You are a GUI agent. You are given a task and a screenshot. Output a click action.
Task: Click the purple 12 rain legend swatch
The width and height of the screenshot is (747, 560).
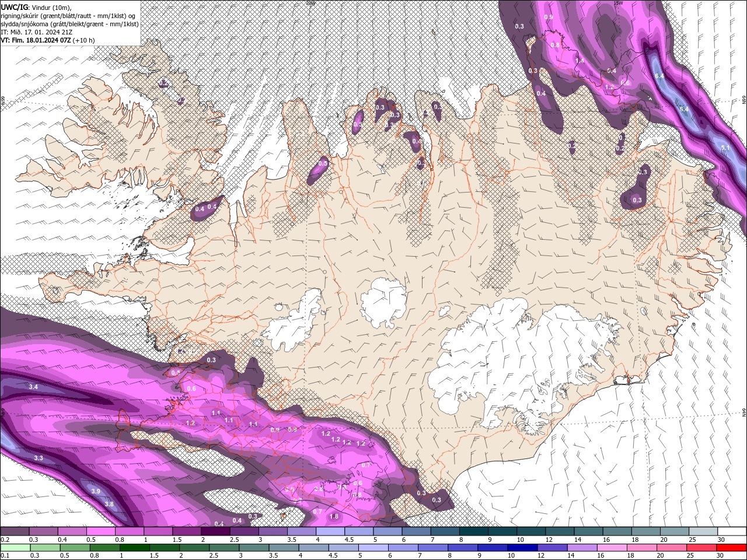551,548
